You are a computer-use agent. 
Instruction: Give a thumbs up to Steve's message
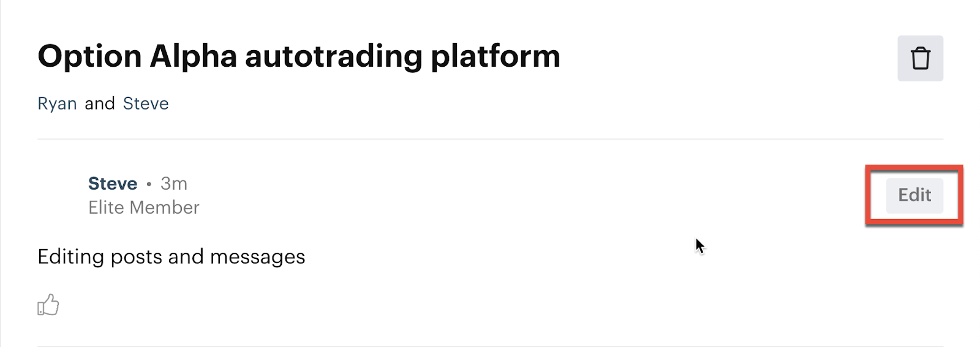tap(48, 305)
